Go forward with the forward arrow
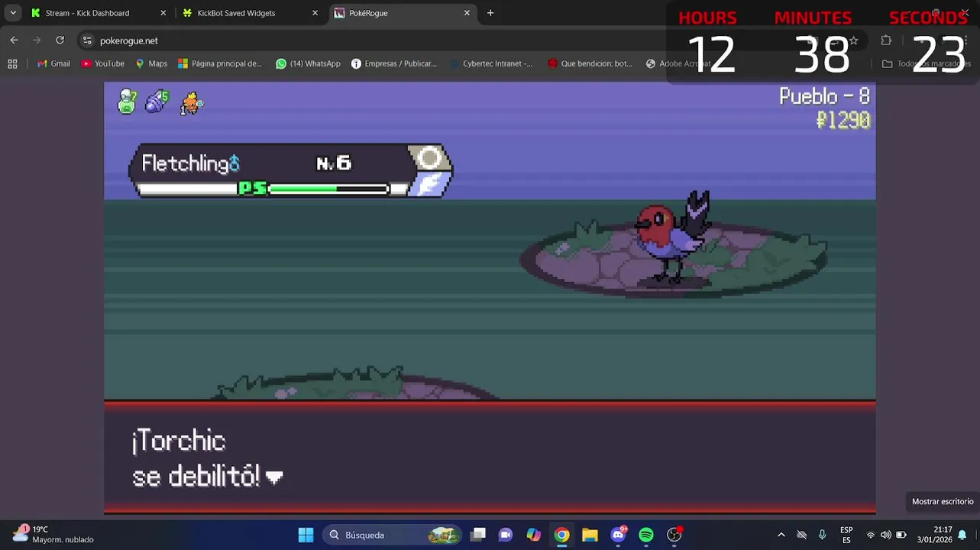The width and height of the screenshot is (980, 550). pyautogui.click(x=37, y=40)
